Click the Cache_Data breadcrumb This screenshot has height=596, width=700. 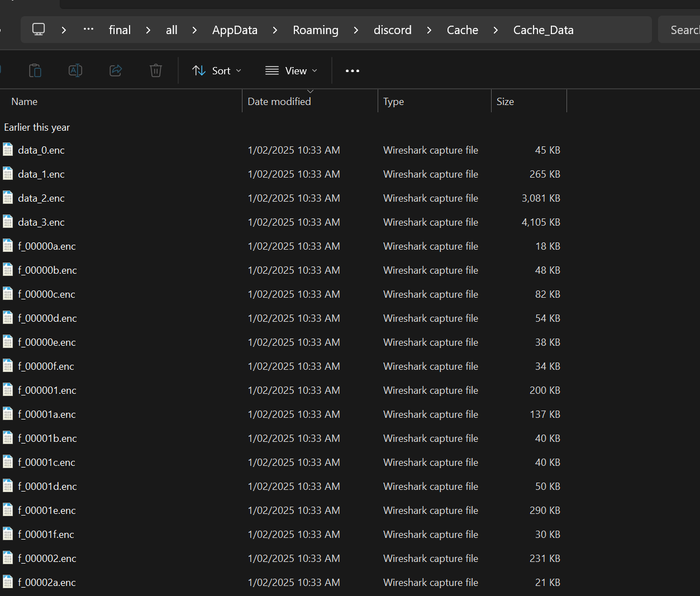pyautogui.click(x=544, y=30)
